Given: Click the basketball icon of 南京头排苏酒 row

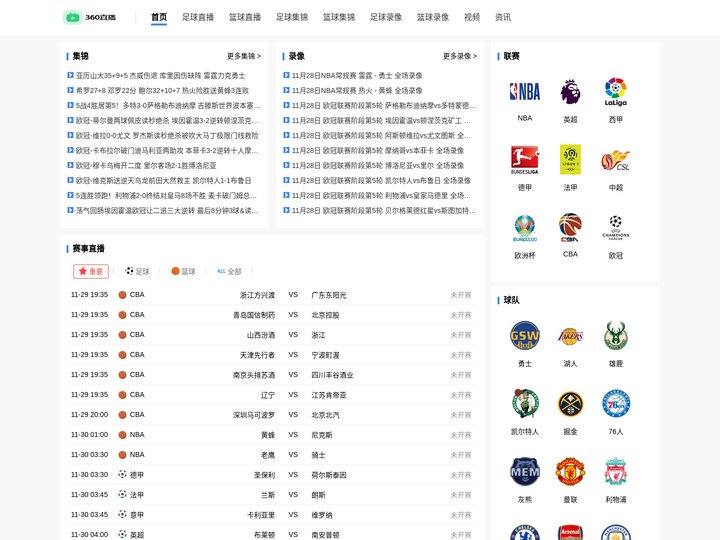Looking at the screenshot, I should 122,375.
